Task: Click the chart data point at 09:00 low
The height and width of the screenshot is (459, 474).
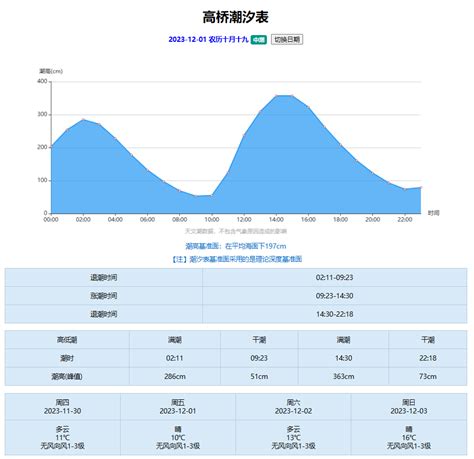Action: pos(196,196)
